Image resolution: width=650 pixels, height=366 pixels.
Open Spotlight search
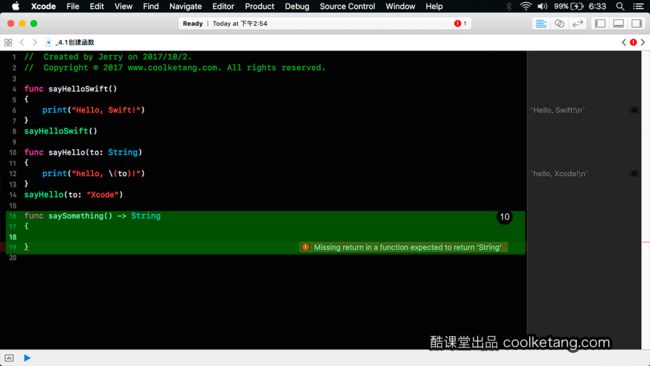pos(620,6)
